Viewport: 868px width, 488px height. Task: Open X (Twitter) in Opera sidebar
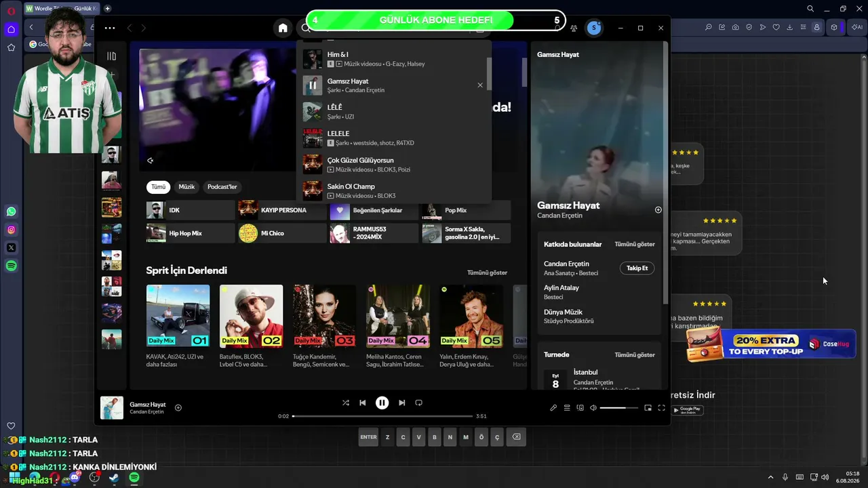tap(11, 248)
